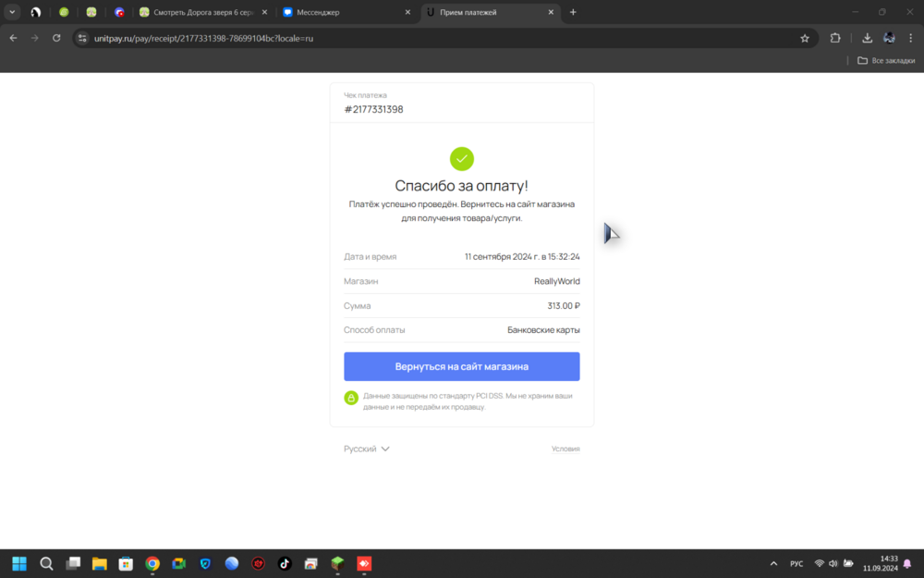Open the red gear app in the taskbar
This screenshot has height=578, width=924.
click(x=258, y=564)
